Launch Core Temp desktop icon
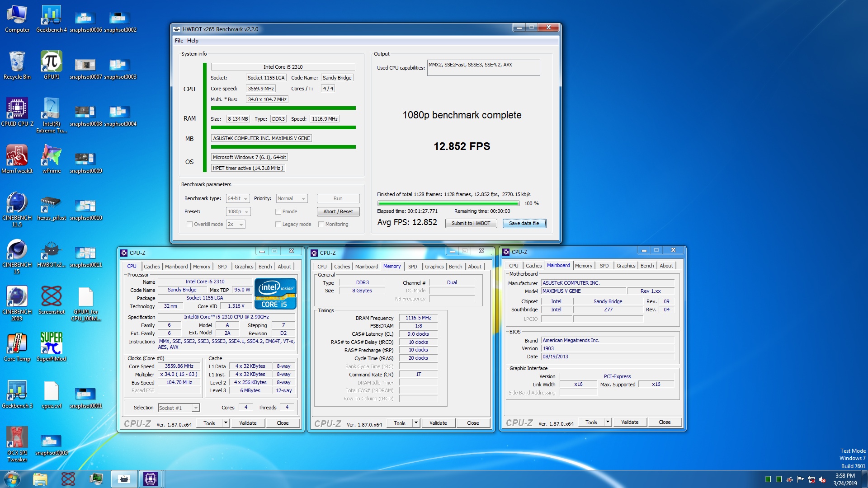 [x=17, y=347]
